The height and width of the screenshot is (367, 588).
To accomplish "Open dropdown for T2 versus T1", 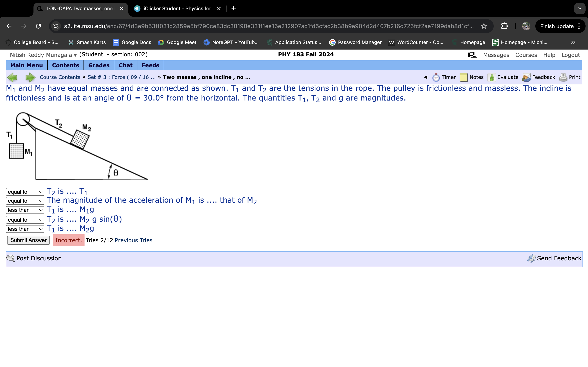I will [x=25, y=192].
